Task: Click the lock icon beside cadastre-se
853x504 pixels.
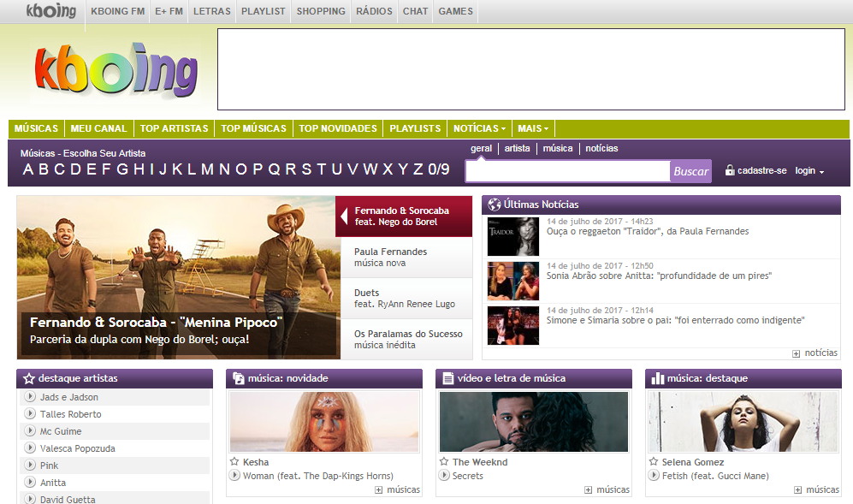Action: click(x=730, y=169)
